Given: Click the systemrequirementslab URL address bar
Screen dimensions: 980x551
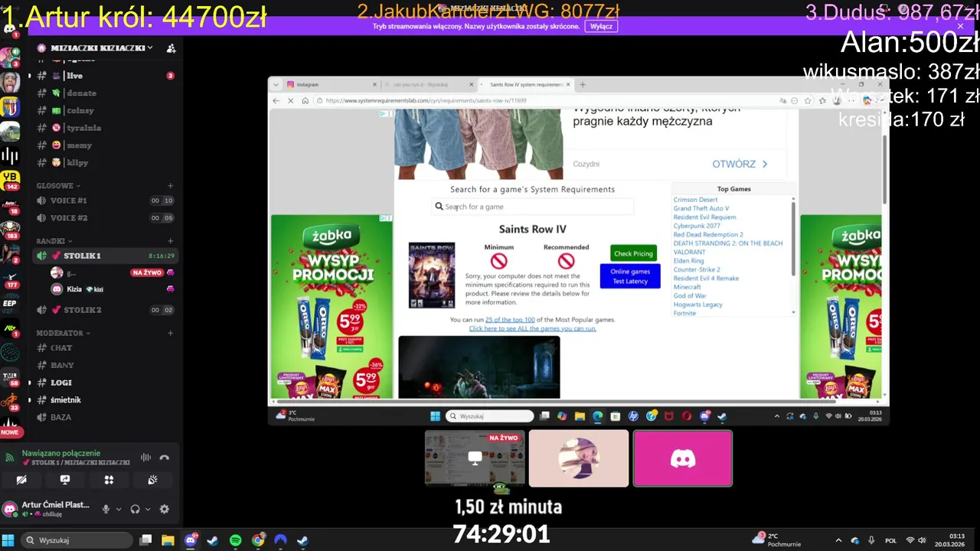Looking at the screenshot, I should coord(544,100).
